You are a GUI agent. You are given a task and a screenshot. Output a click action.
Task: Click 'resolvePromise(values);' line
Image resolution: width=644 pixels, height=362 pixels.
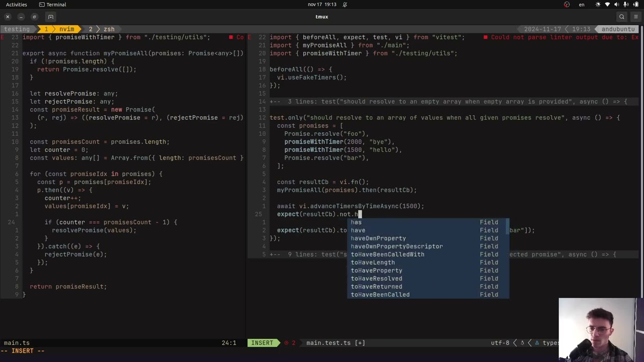pyautogui.click(x=94, y=230)
